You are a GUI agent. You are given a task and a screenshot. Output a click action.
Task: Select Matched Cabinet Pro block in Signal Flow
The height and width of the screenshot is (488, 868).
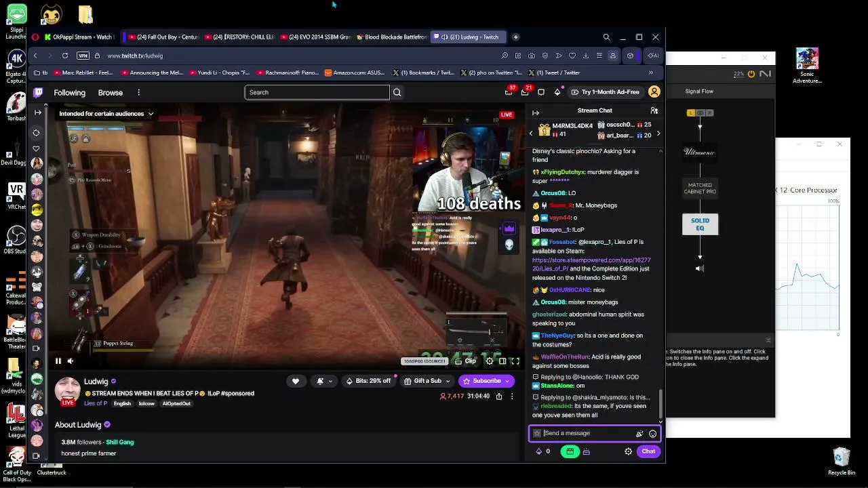point(700,188)
